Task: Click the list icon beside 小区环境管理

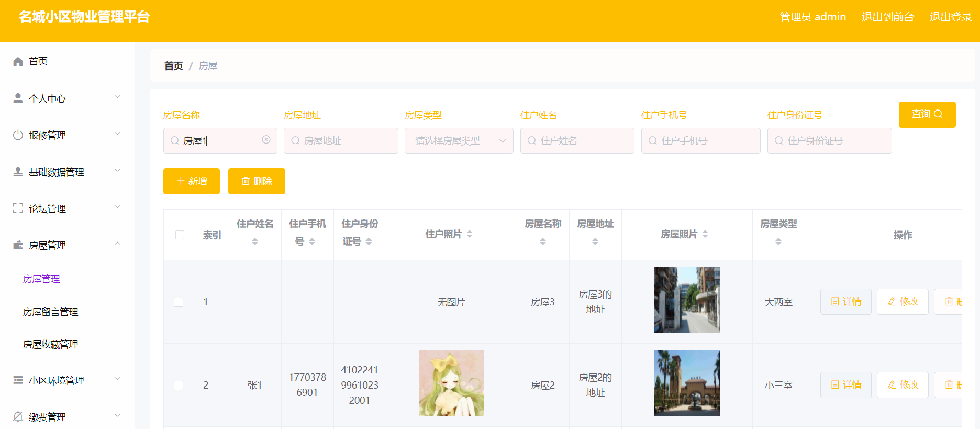Action: [18, 380]
